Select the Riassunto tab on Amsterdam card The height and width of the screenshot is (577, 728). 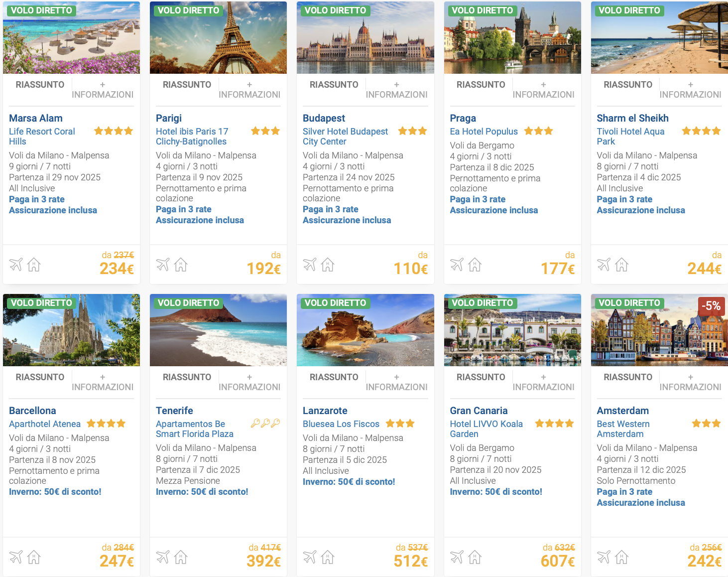click(x=627, y=377)
